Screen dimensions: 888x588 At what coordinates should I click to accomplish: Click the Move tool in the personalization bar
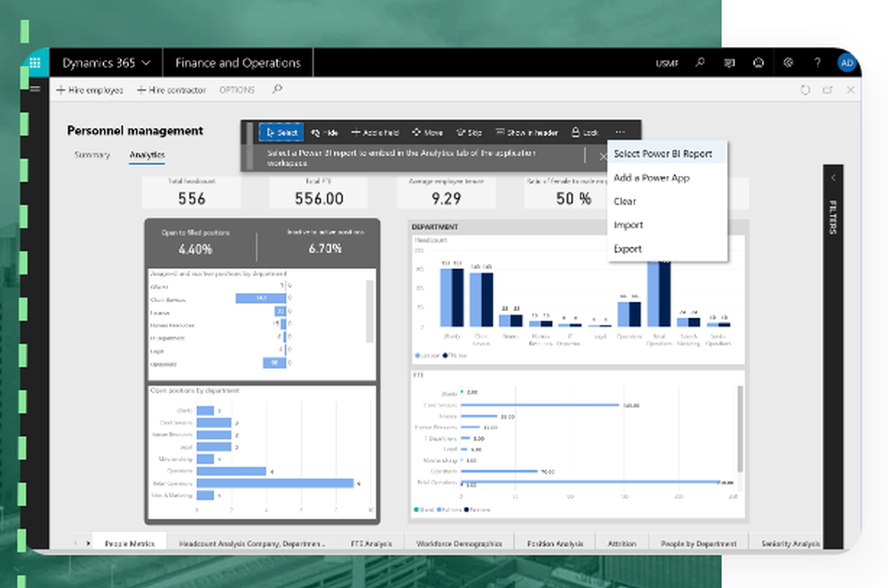pos(428,132)
